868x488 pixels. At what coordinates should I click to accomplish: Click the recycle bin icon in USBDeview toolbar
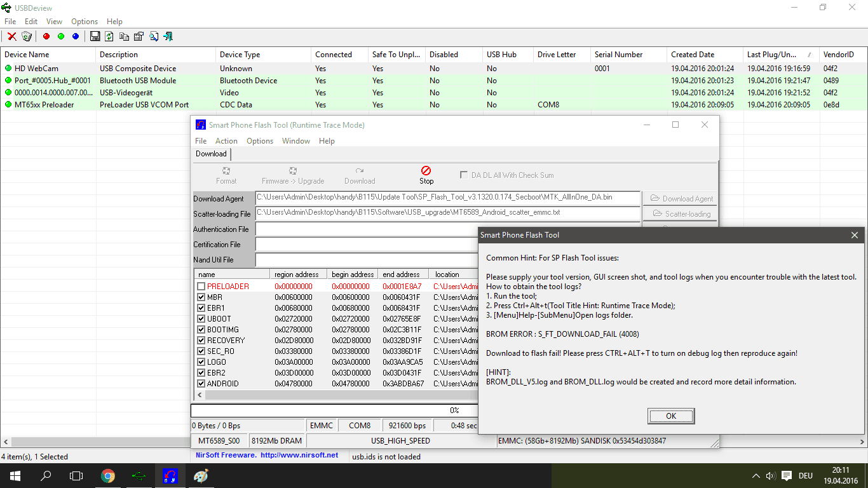tap(27, 36)
